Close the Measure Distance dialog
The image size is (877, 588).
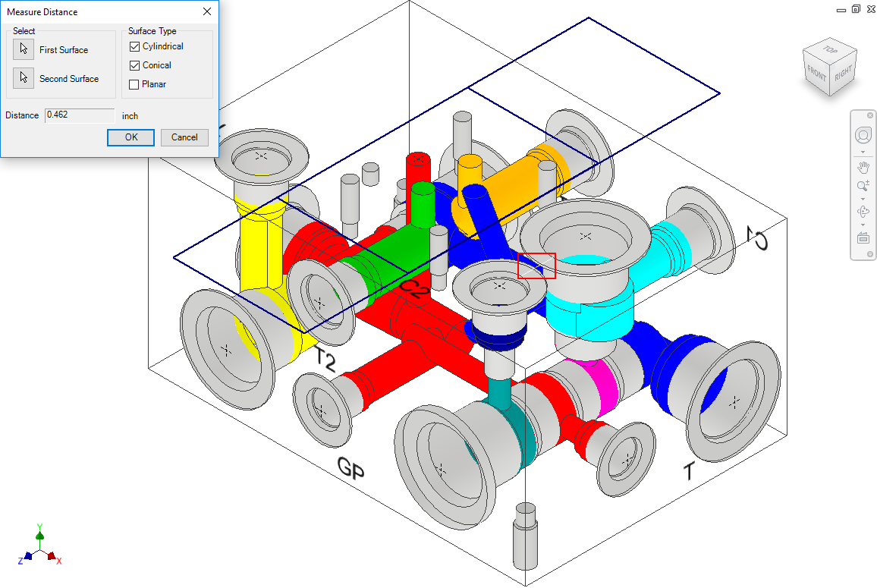click(x=207, y=11)
